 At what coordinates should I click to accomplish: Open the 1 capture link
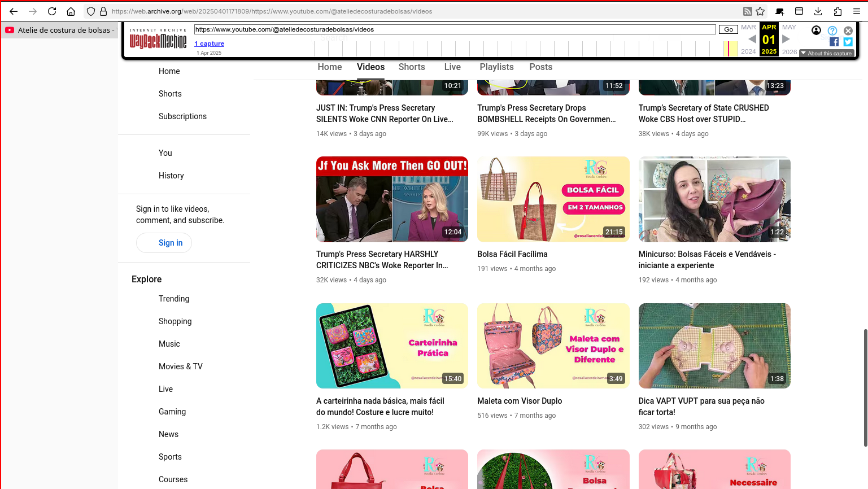point(210,43)
